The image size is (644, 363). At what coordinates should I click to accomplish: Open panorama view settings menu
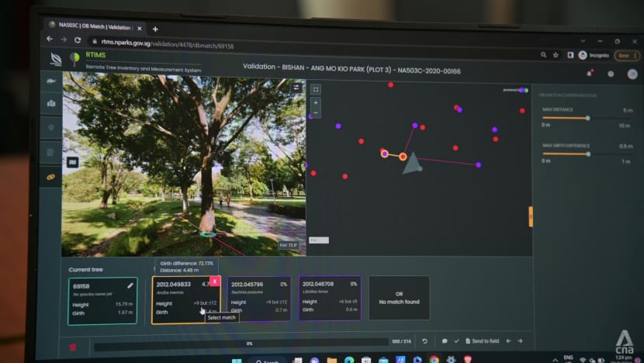[x=296, y=88]
